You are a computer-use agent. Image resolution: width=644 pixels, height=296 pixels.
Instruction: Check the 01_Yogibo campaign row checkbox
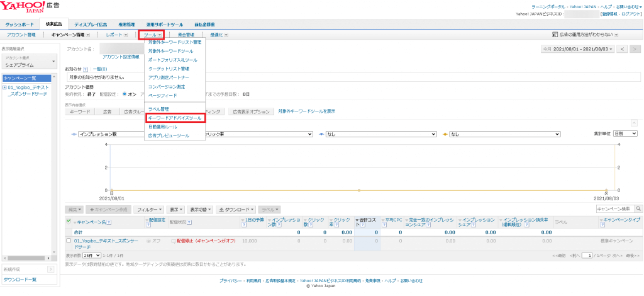(69, 241)
